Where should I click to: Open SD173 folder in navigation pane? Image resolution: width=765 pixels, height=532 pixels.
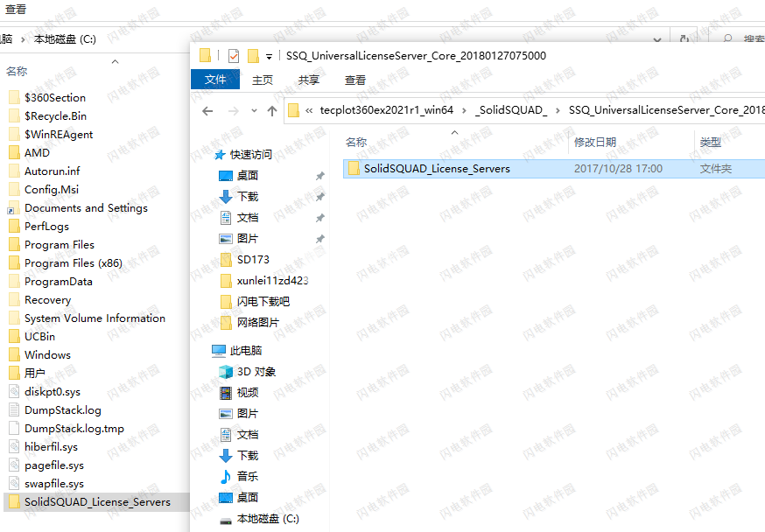(245, 259)
